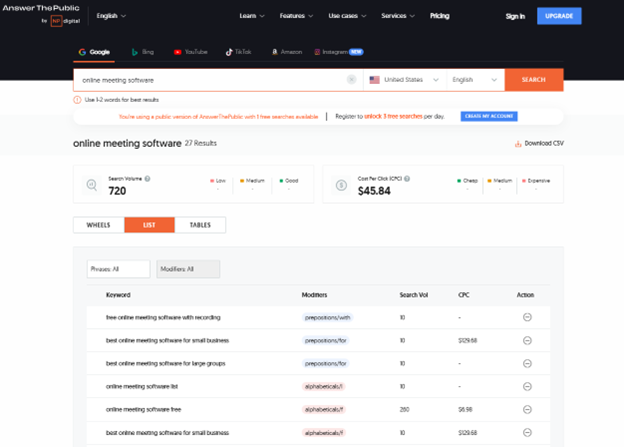Clear the search box with the X icon
Image resolution: width=624 pixels, height=447 pixels.
(351, 80)
